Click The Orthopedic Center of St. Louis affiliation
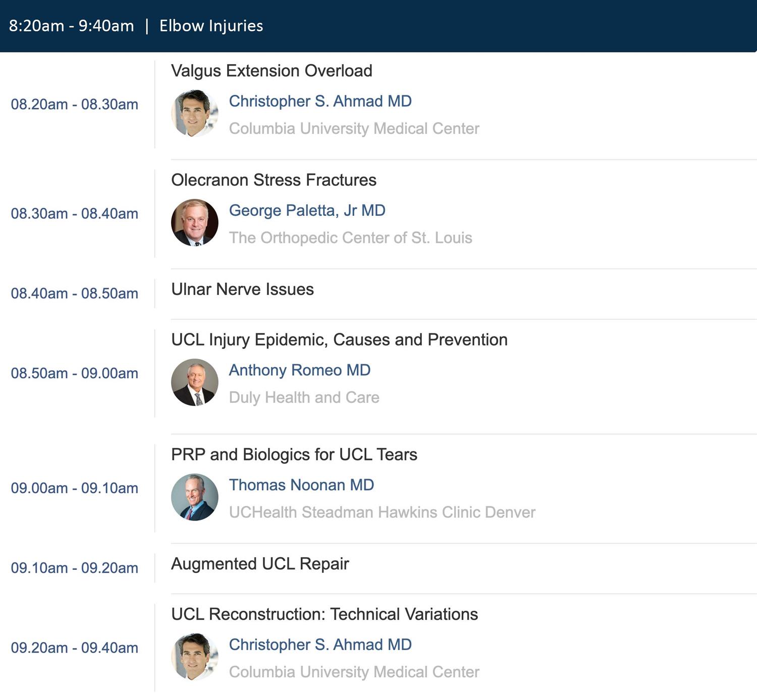Viewport: 757px width, 700px height. tap(350, 238)
